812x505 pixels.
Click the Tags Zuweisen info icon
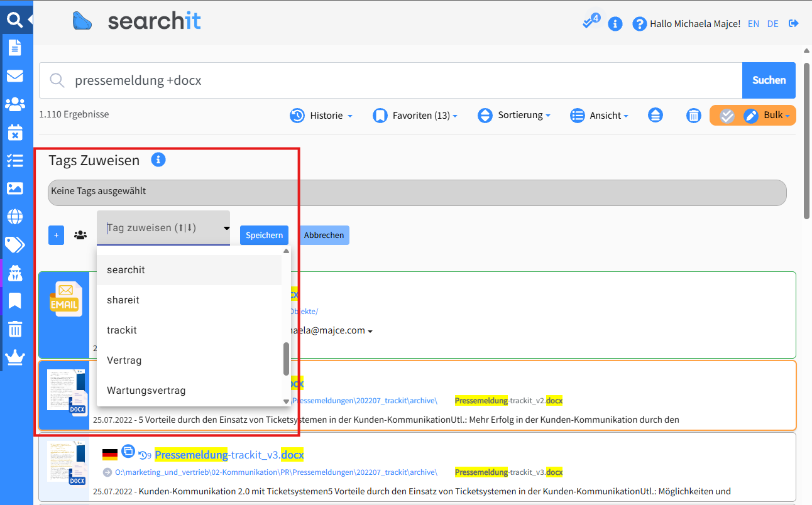click(x=158, y=160)
